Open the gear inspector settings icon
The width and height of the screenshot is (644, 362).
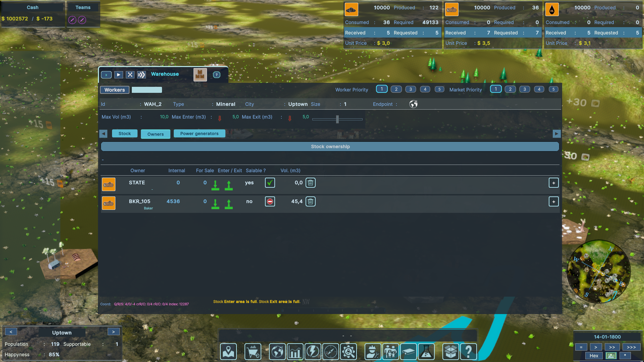click(348, 352)
